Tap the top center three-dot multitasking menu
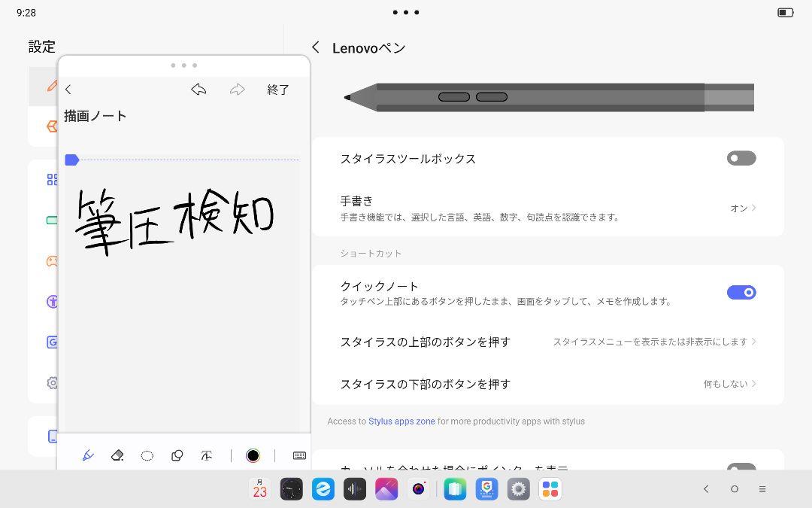812x508 pixels. [406, 12]
